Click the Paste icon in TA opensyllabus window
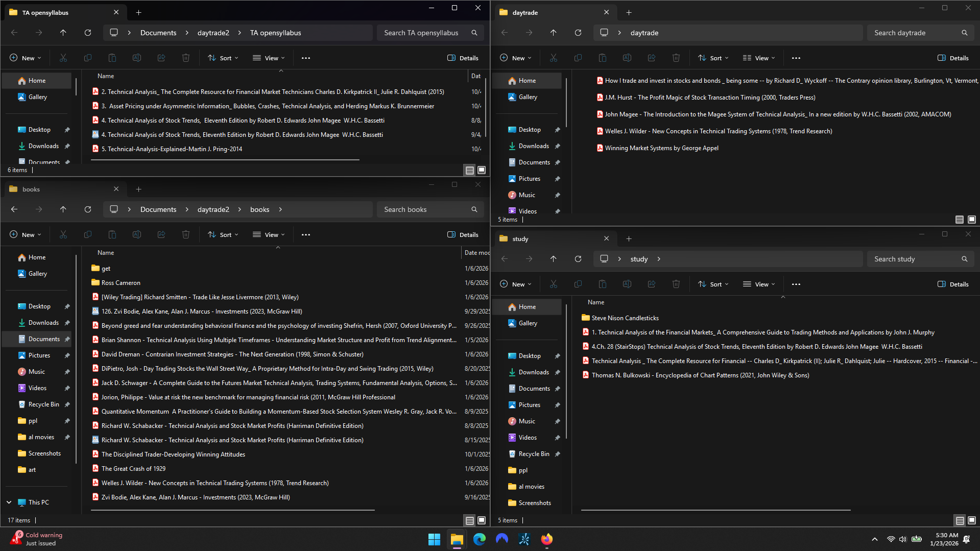 112,58
